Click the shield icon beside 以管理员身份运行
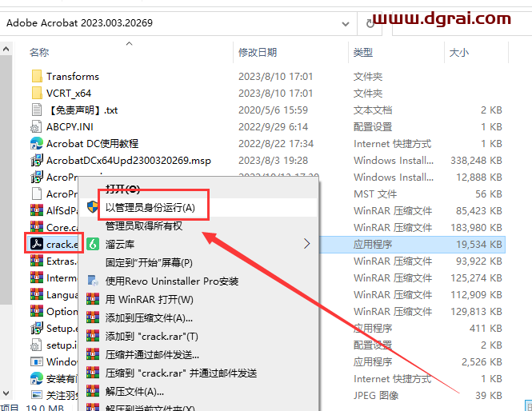Screen dimensions: 532x411 pos(93,207)
